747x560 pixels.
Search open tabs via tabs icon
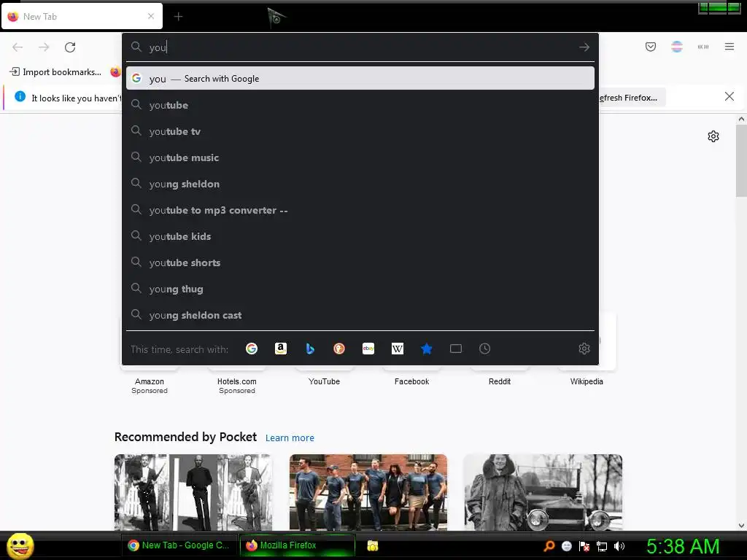[456, 349]
